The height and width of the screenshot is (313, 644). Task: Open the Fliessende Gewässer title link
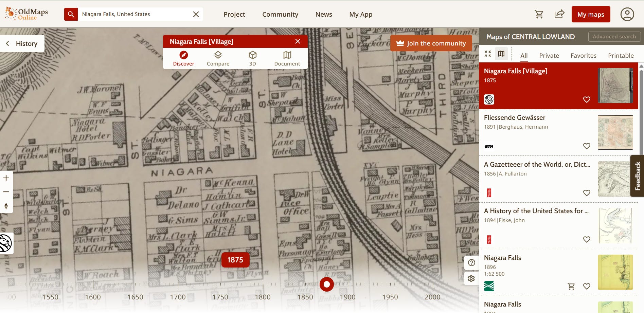tap(514, 117)
